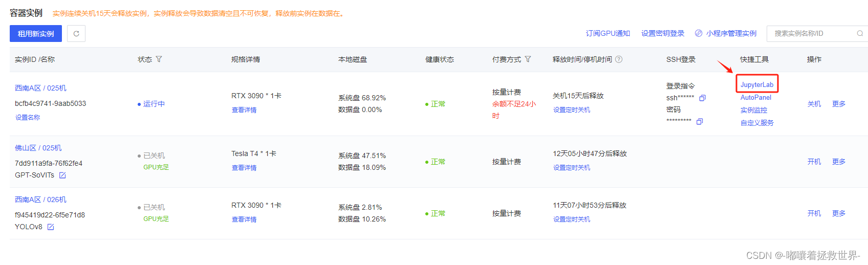Viewport: 868px width, 265px height.
Task: Open 更多 menu for bcfb4c9741 instance
Action: pos(839,104)
